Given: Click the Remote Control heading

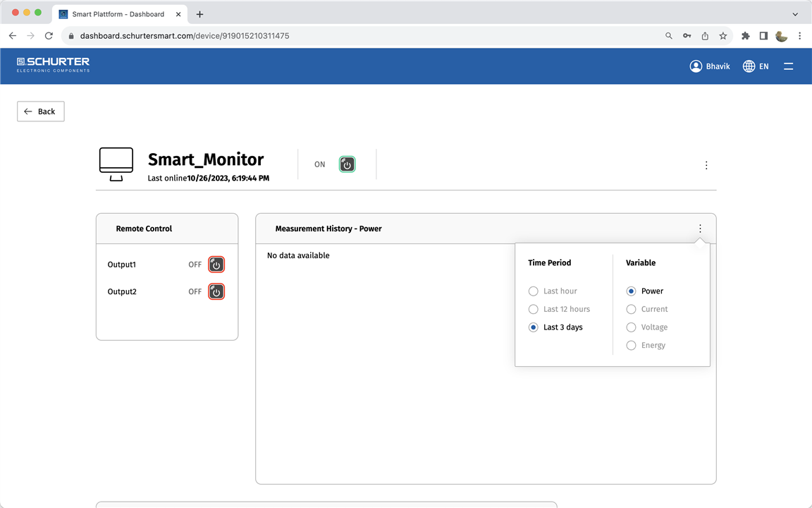Looking at the screenshot, I should pos(144,229).
